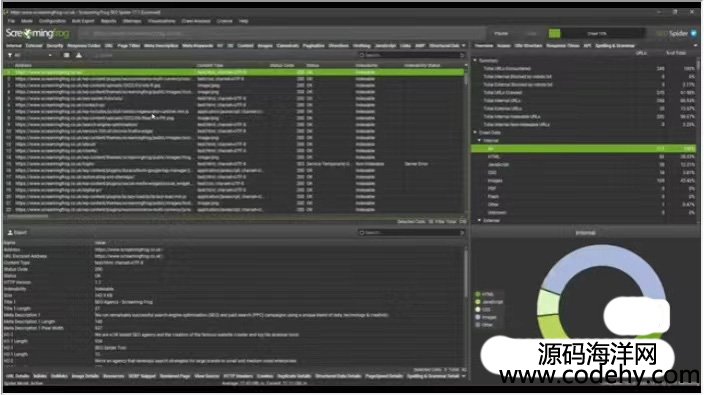Collapse the Internal node under Crawl Data

480,140
